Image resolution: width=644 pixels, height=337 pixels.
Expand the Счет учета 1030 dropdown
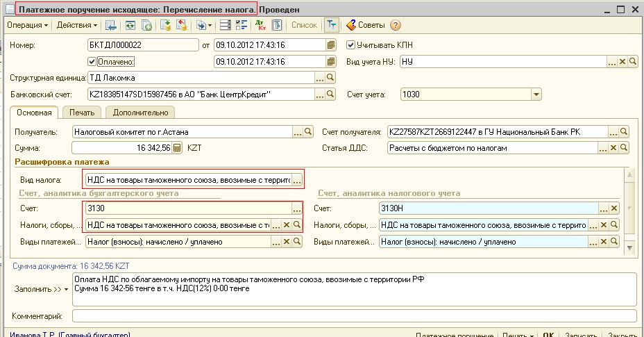click(x=536, y=94)
